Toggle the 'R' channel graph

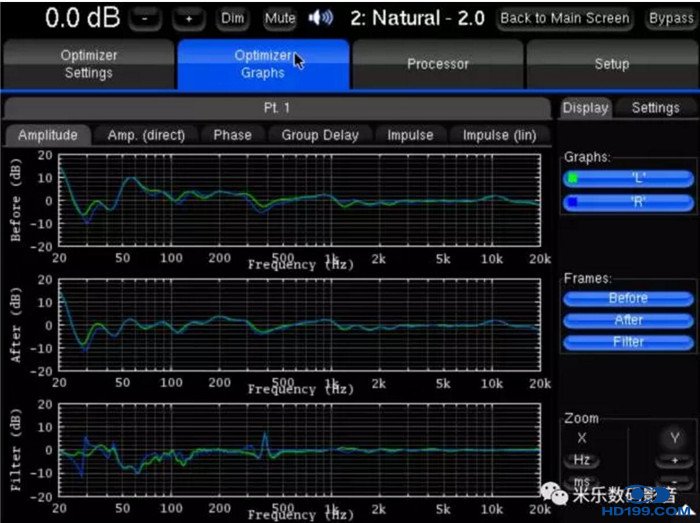[626, 203]
